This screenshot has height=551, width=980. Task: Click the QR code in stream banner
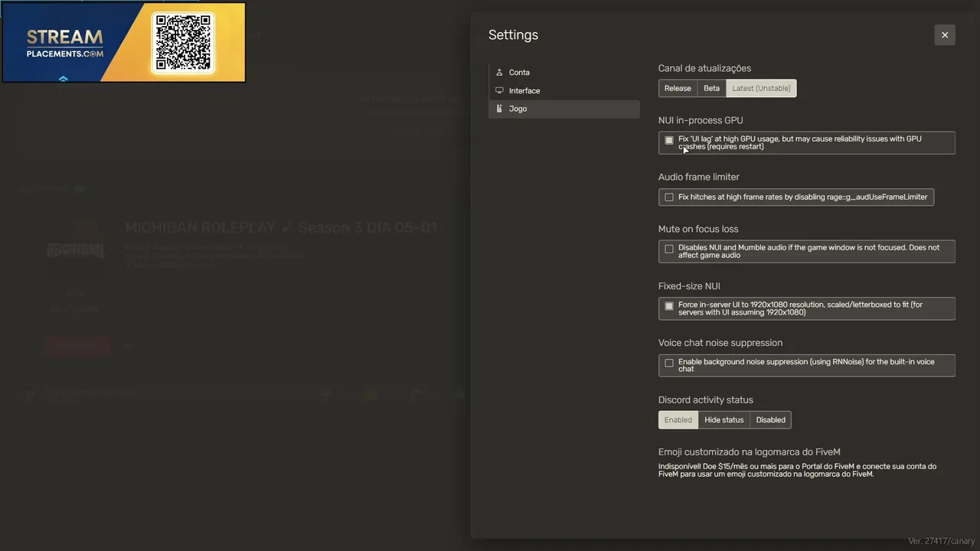183,42
